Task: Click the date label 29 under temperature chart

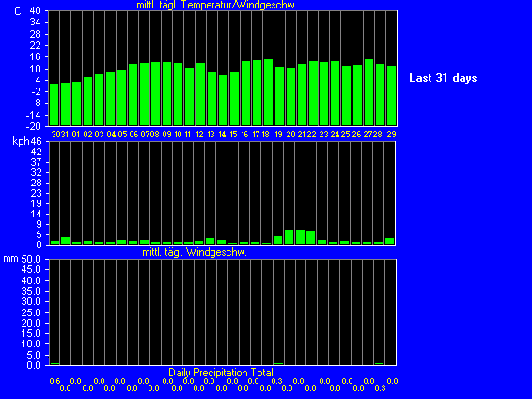Action: click(392, 135)
